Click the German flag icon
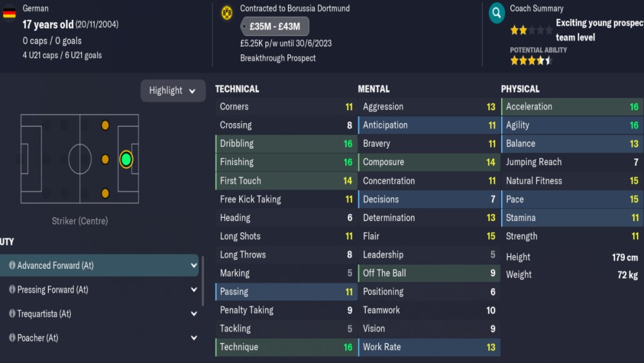 coord(10,12)
